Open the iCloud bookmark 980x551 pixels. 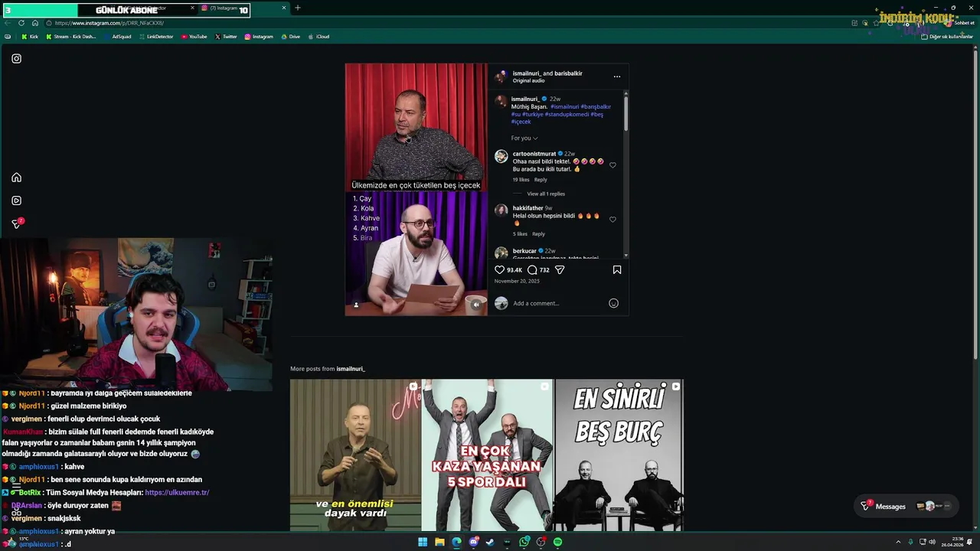coord(318,37)
